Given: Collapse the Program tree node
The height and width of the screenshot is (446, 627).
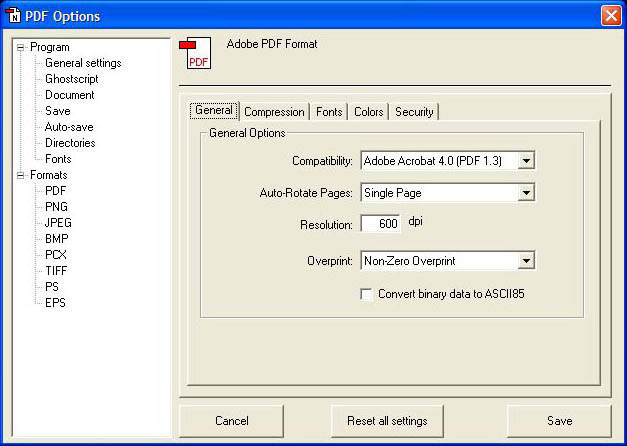Looking at the screenshot, I should [21, 47].
